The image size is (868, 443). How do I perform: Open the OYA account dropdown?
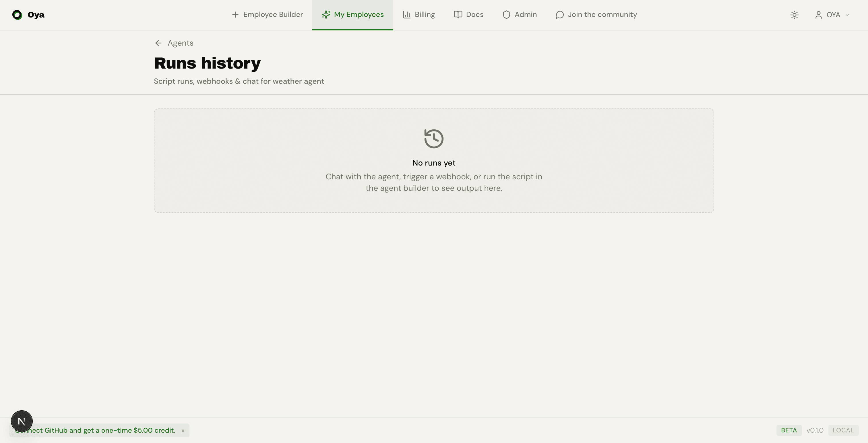[x=833, y=15]
